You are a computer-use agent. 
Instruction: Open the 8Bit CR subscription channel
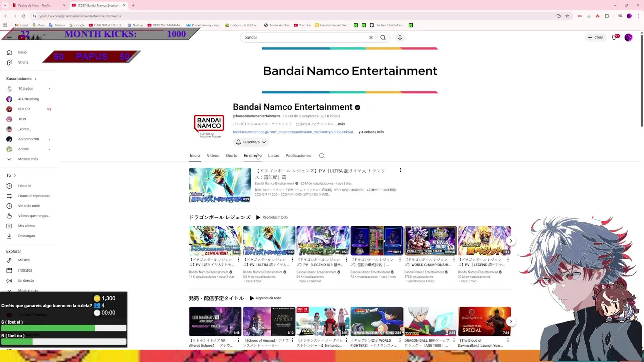(x=24, y=109)
